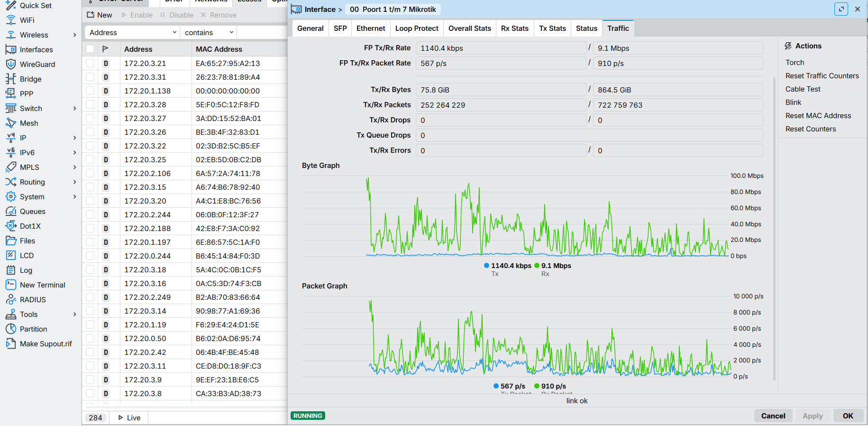Check the box for 172.20.3.21 row
Viewport: 868px width, 426px height.
click(x=90, y=63)
